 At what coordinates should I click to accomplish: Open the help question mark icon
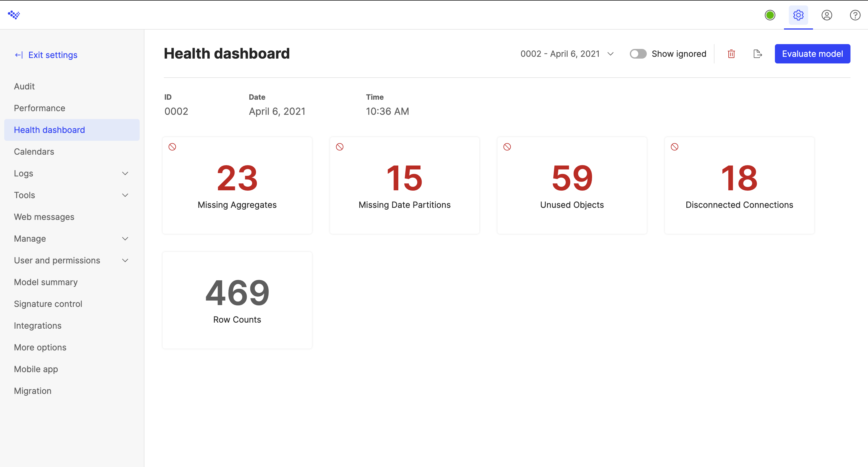[855, 15]
